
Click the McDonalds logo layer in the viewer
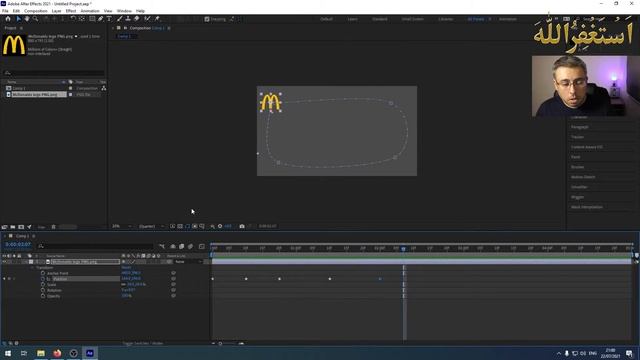click(270, 102)
